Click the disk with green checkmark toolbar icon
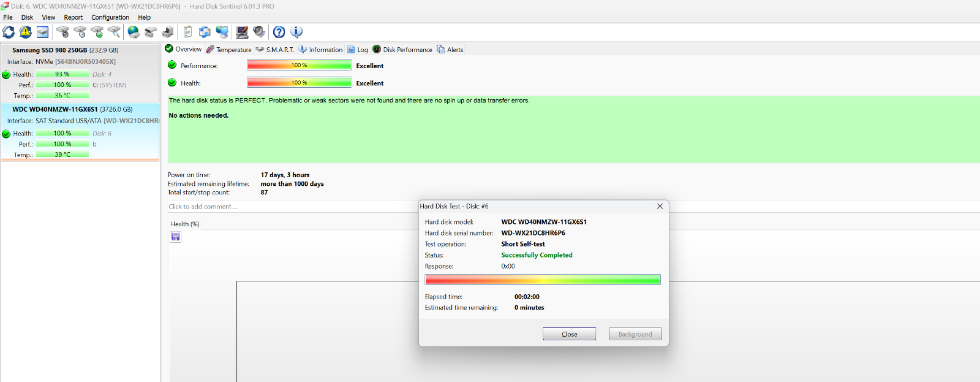The image size is (980, 382). click(x=97, y=32)
